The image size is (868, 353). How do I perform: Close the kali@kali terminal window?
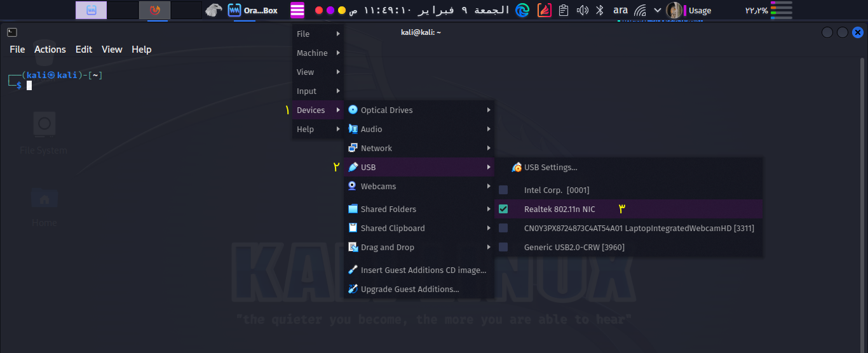pyautogui.click(x=858, y=32)
